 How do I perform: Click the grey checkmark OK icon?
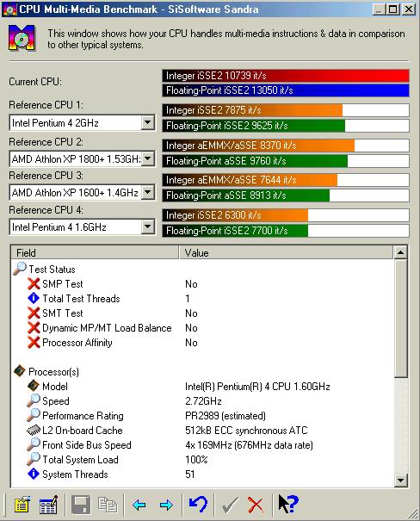[230, 505]
